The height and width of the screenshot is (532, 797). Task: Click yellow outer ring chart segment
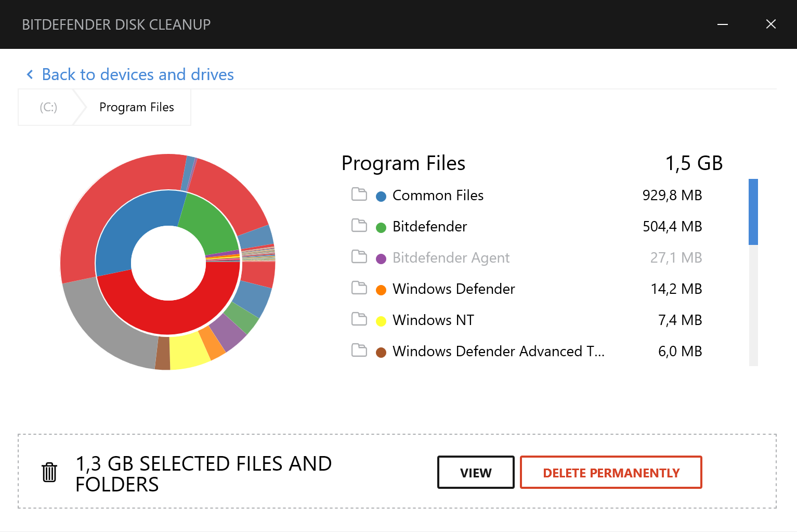click(x=188, y=352)
